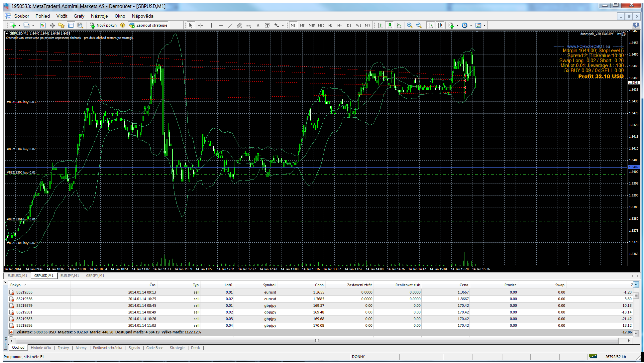Image resolution: width=644 pixels, height=363 pixels.
Task: Open the Strategy Tester magnifier icon
Action: pyautogui.click(x=80, y=25)
